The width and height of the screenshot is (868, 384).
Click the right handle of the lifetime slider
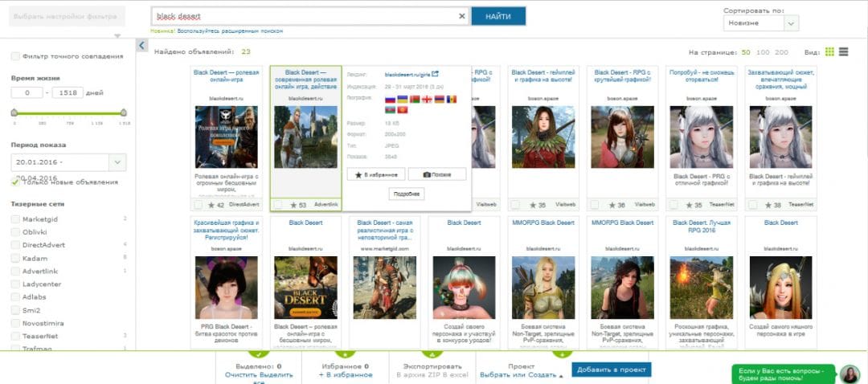(123, 112)
